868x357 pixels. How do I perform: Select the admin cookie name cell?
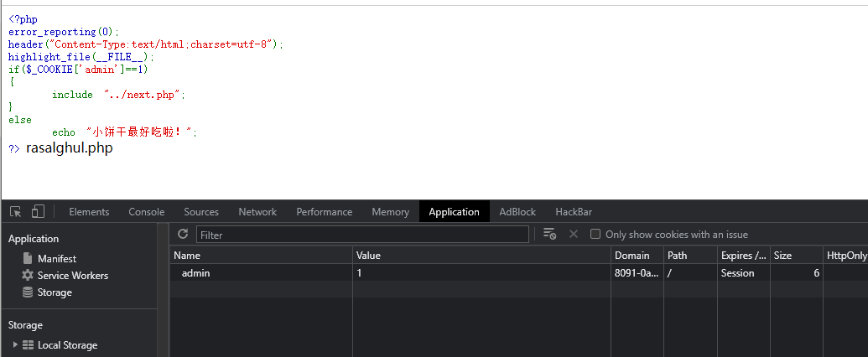[261, 273]
